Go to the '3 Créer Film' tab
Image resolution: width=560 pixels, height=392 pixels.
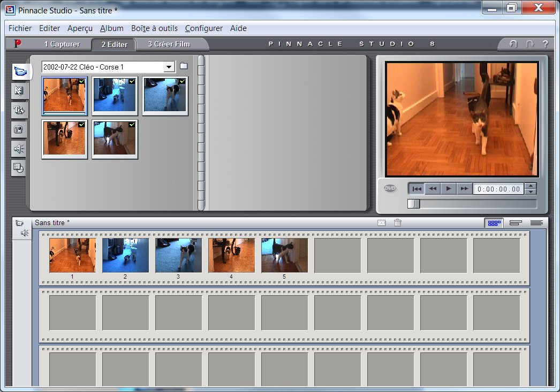click(169, 44)
